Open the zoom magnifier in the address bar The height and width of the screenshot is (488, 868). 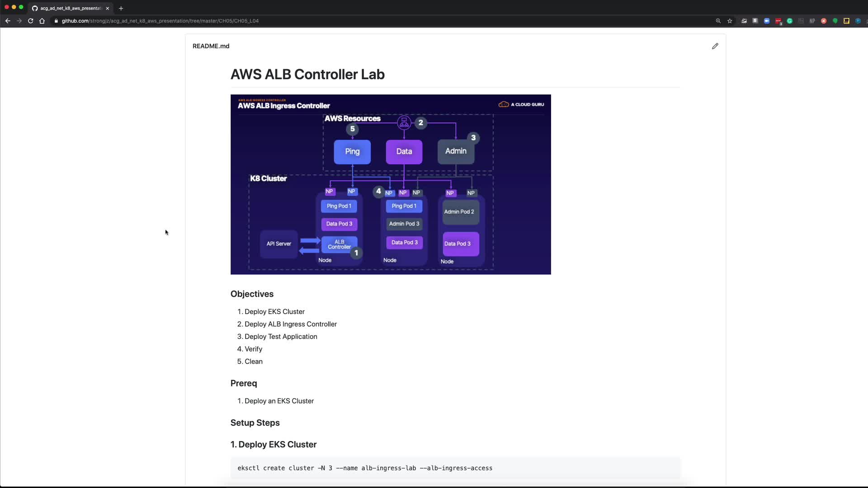click(718, 21)
